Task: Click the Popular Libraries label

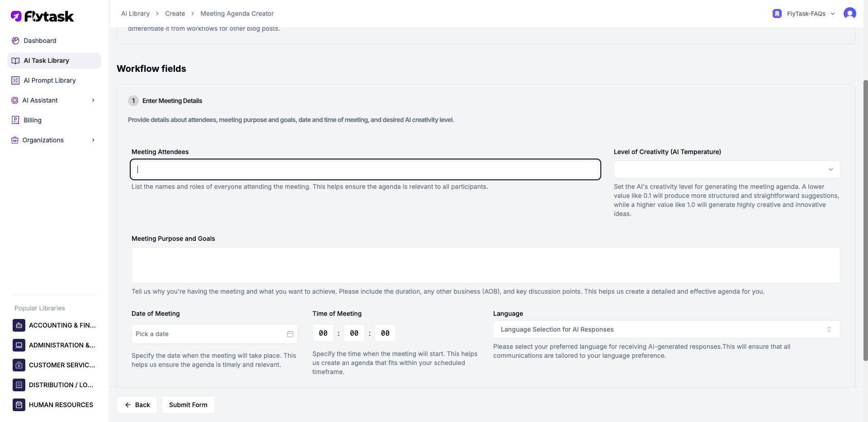Action: 40,308
